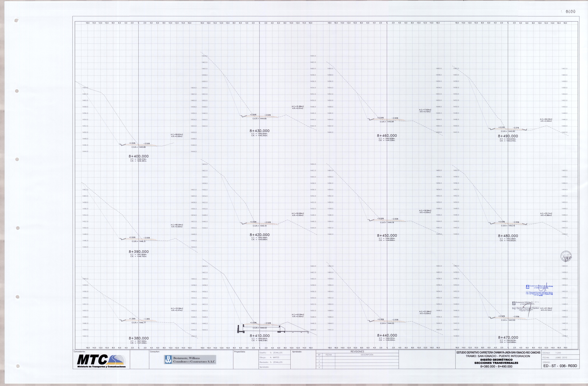Click cut area A.C.=31.89m2
The height and width of the screenshot is (386, 588).
point(298,106)
